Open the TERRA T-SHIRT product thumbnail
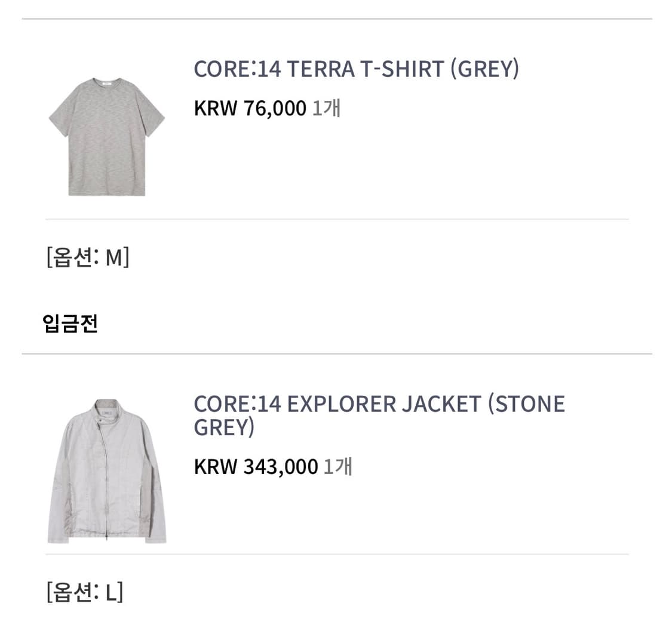This screenshot has width=672, height=628. pos(108,137)
